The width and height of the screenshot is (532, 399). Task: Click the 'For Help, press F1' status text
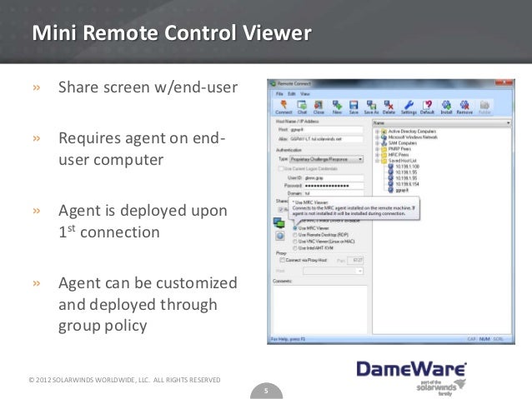click(288, 339)
